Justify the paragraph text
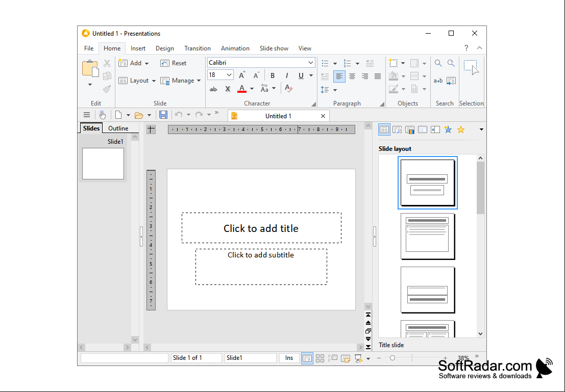Screen dimensions: 565x392 click(x=378, y=76)
